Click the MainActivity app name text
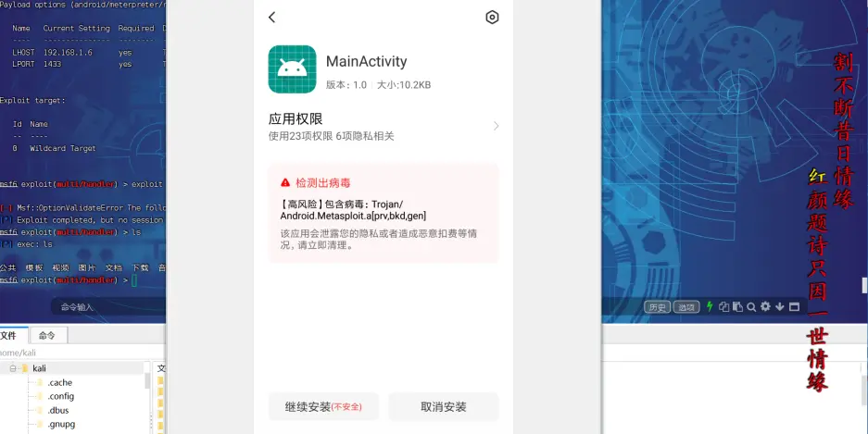This screenshot has width=868, height=434. point(367,61)
